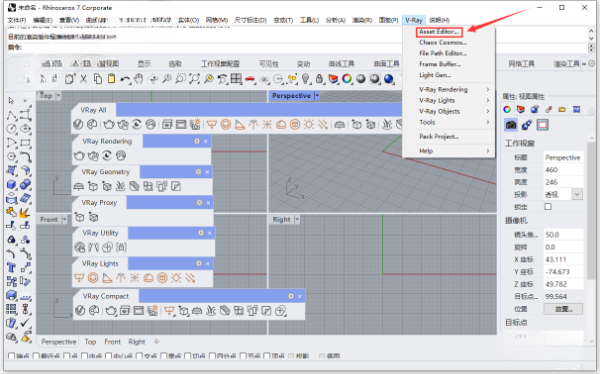Toggle the 中心点 osnap checkbox
Viewport: 600px width, 374px height.
109,356
